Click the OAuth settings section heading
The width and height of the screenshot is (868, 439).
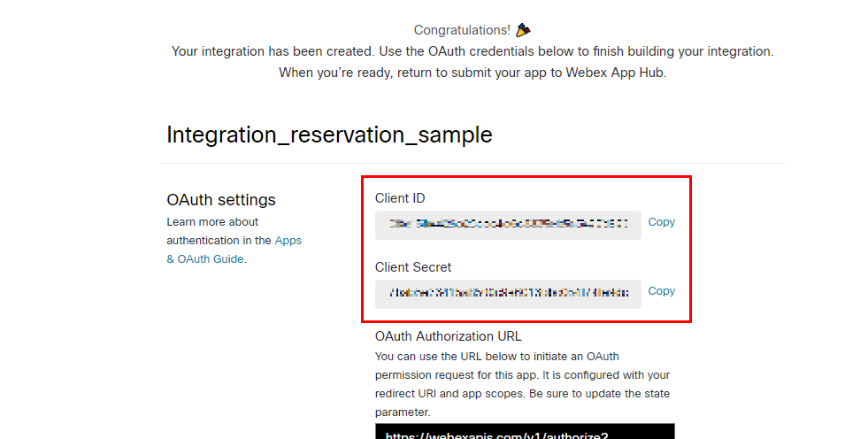[x=221, y=200]
